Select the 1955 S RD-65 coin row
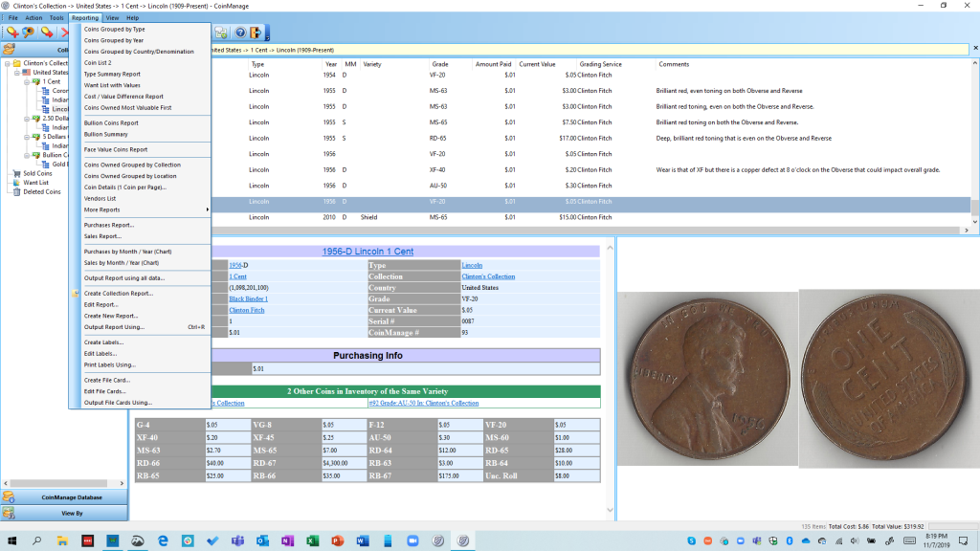The image size is (980, 551). [x=590, y=138]
